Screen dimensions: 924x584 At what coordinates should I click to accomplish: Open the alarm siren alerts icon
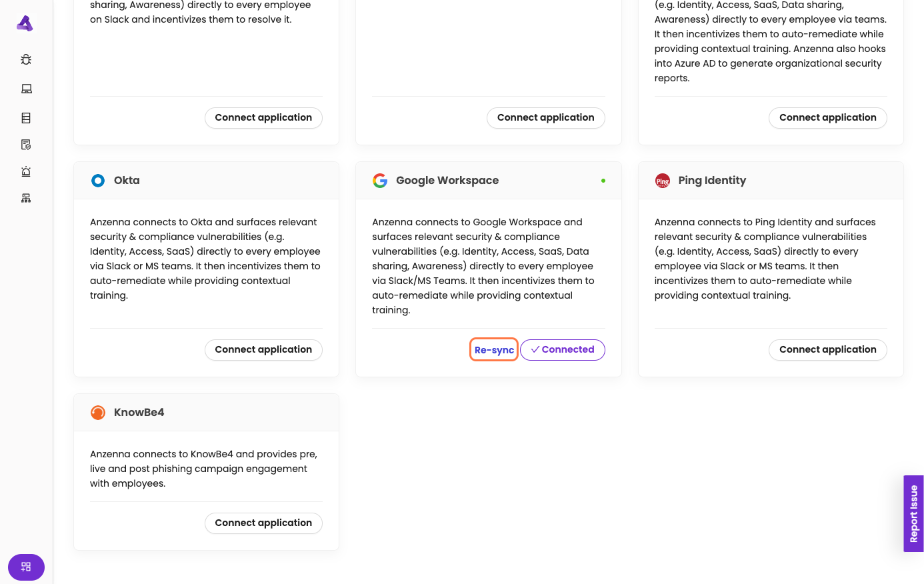(26, 171)
